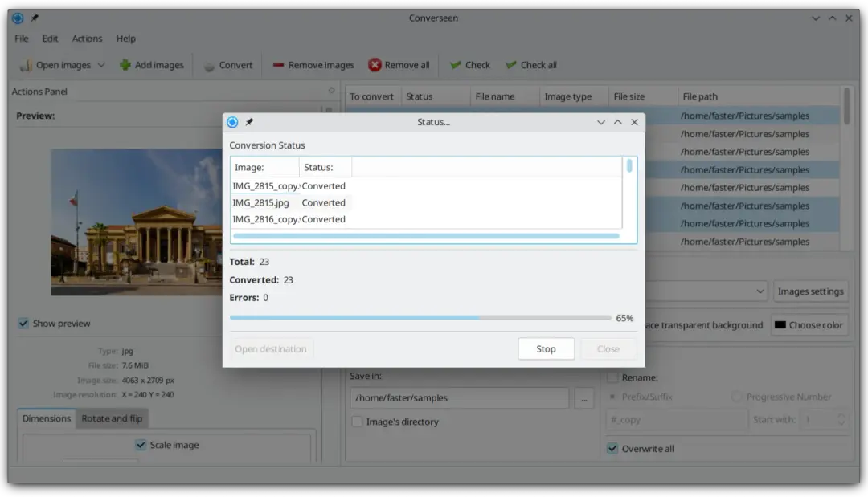Toggle the Show preview checkbox
Image resolution: width=868 pixels, height=497 pixels.
[23, 324]
